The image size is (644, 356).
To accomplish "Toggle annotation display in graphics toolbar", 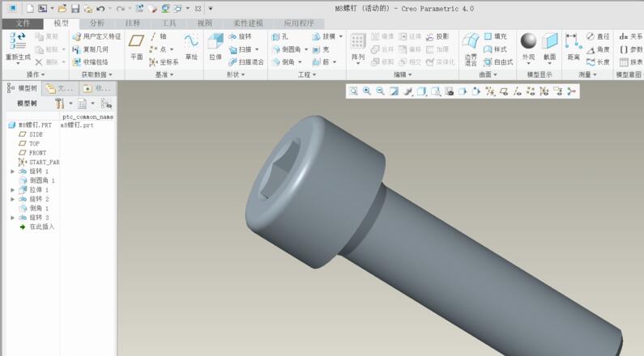I will [558, 91].
